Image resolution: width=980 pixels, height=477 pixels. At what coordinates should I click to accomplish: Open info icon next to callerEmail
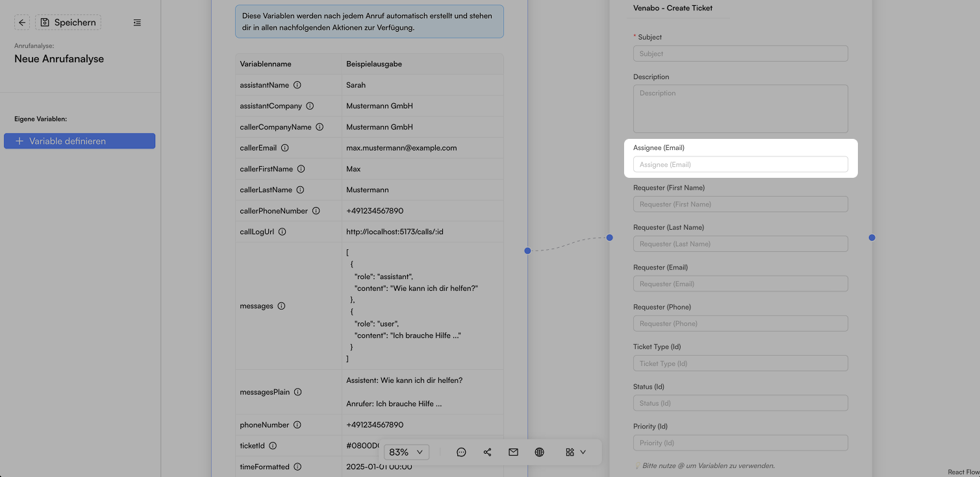click(284, 148)
